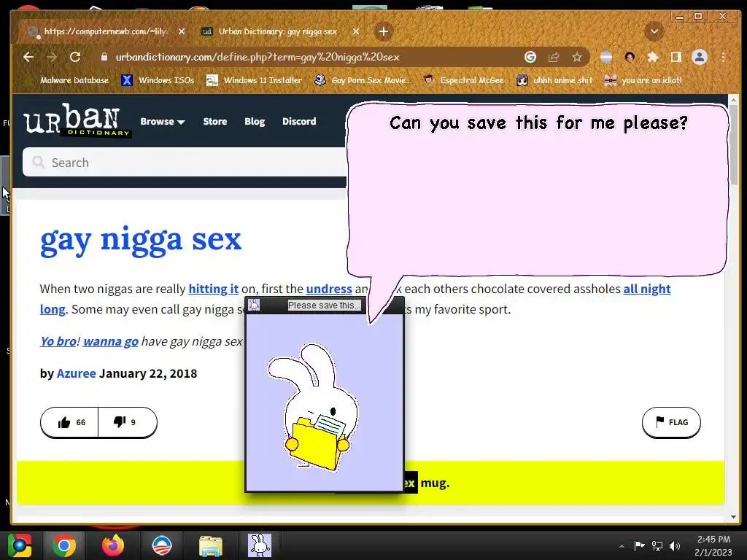747x560 pixels.
Task: Expand the tab search chevron
Action: (x=654, y=31)
